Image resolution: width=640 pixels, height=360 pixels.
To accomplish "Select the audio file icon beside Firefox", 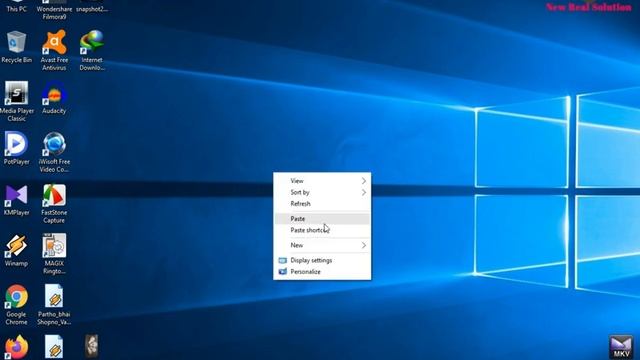I will pyautogui.click(x=54, y=347).
